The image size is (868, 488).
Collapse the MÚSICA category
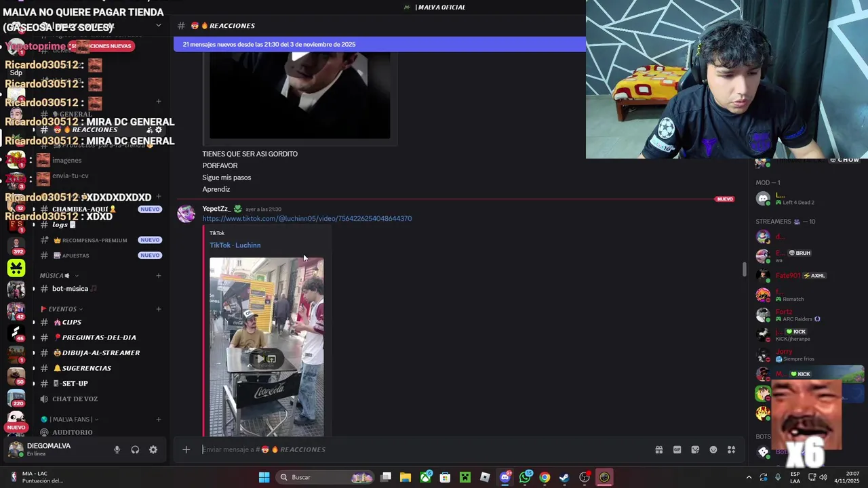tap(58, 276)
